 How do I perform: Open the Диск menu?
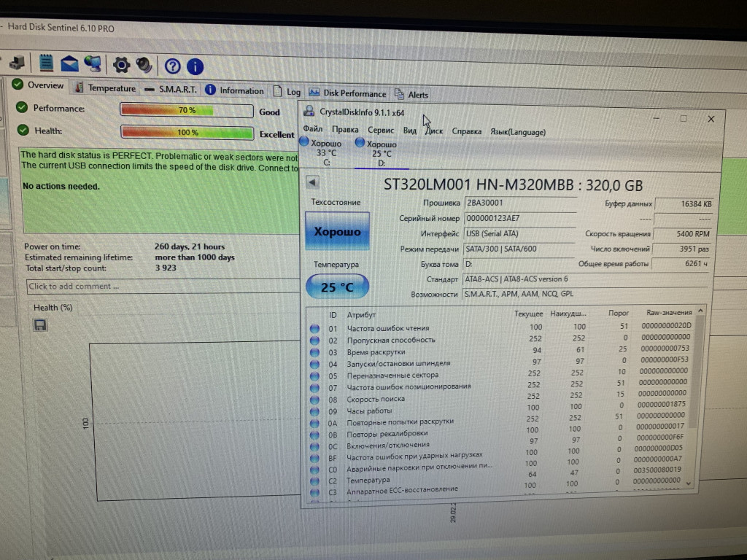click(434, 131)
